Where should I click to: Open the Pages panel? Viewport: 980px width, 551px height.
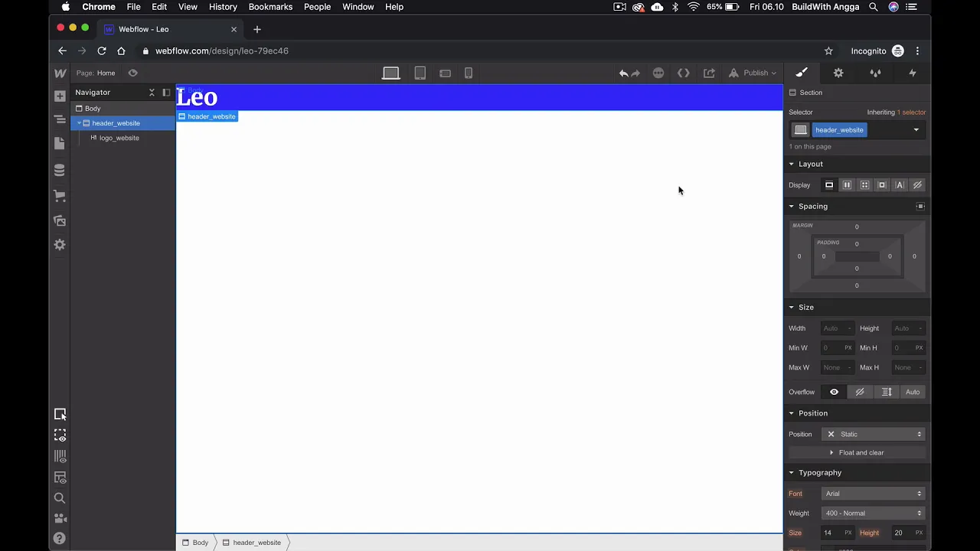60,143
